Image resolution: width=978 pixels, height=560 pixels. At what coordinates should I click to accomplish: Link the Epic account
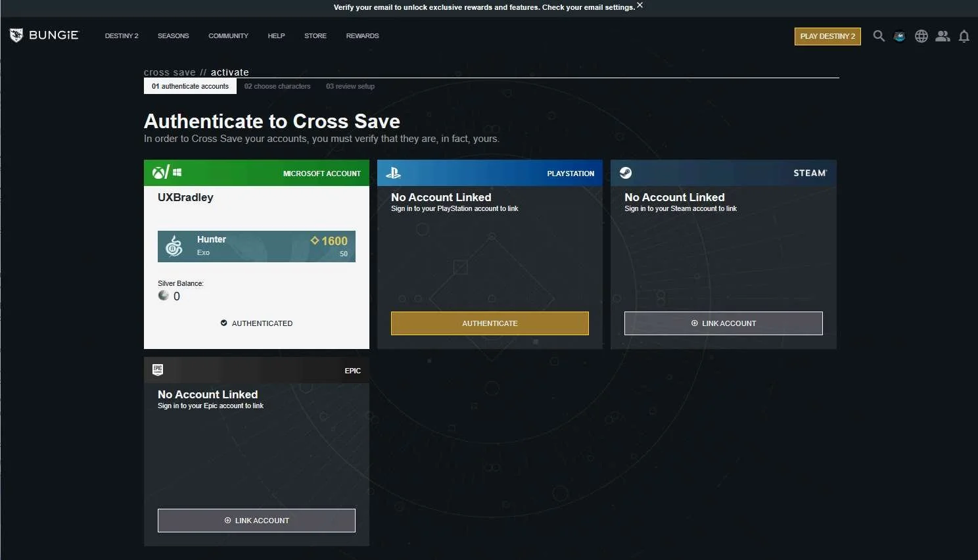(x=256, y=521)
